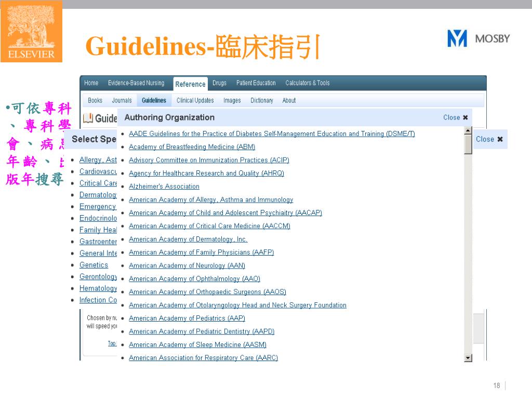Close the Select Specialty panel
Viewport: 532px width, 399px height.
click(x=489, y=139)
